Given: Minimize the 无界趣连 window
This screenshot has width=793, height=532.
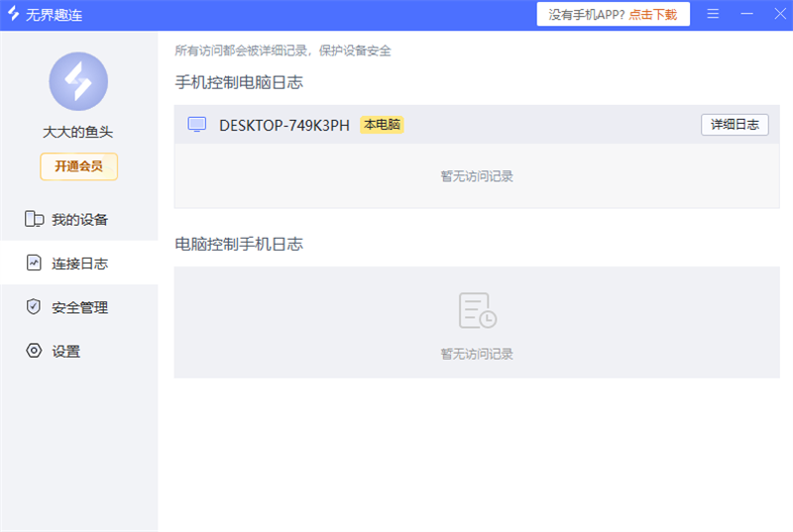Looking at the screenshot, I should (747, 14).
